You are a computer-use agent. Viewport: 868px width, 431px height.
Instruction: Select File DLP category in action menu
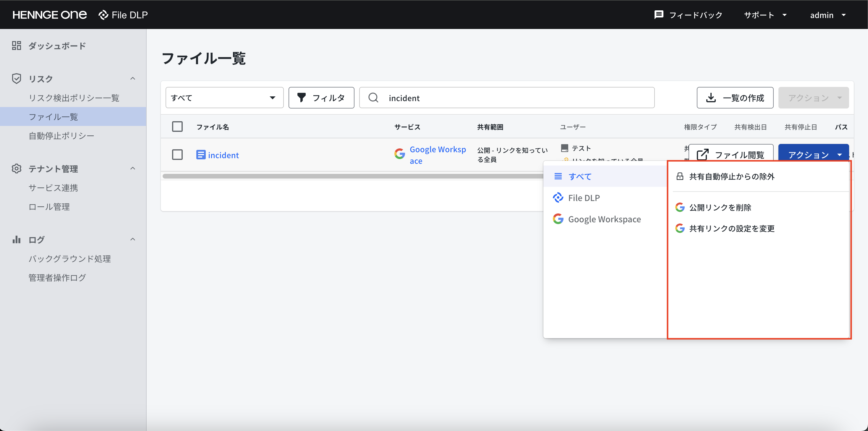[605, 197]
